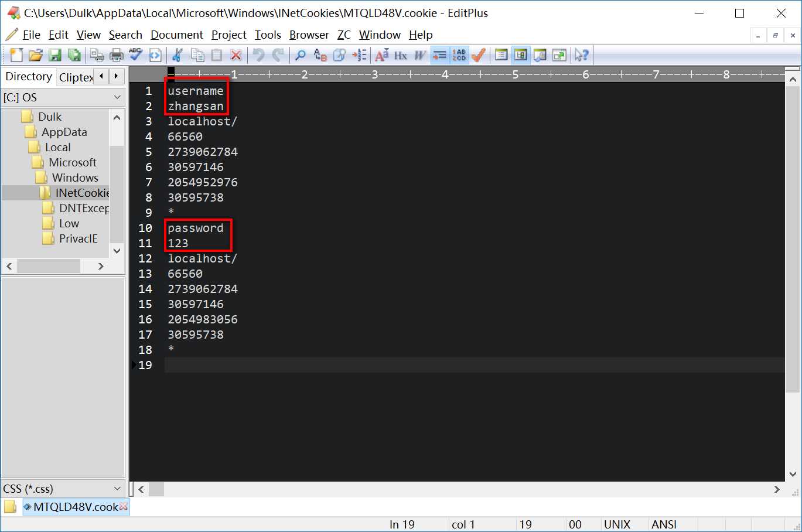The image size is (802, 532).
Task: Click the Open file toolbar icon
Action: pos(36,55)
